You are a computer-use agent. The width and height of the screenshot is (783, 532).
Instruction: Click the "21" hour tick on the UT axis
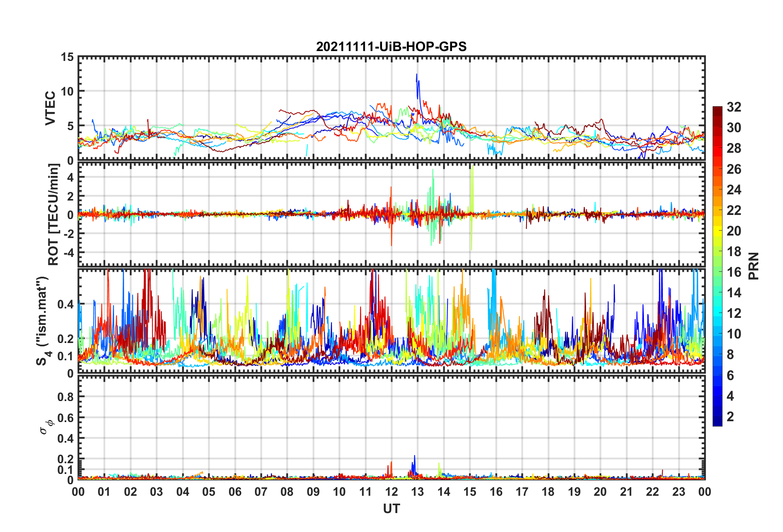coord(627,492)
